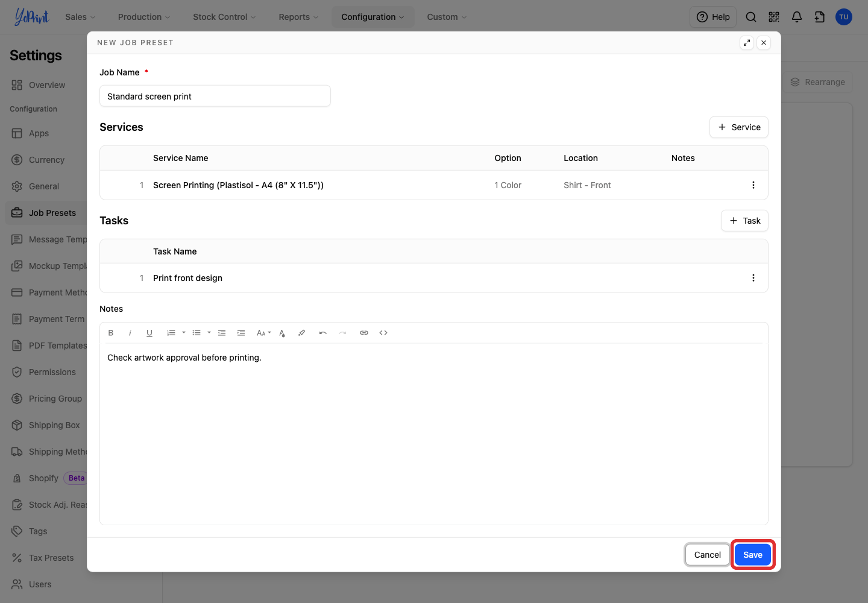Image resolution: width=868 pixels, height=603 pixels.
Task: Open the Help button
Action: point(713,17)
